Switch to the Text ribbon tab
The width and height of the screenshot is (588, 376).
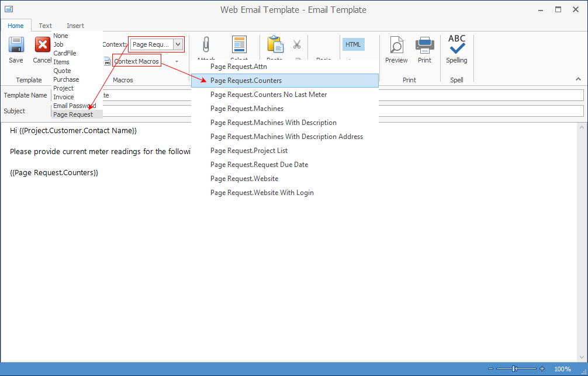46,26
